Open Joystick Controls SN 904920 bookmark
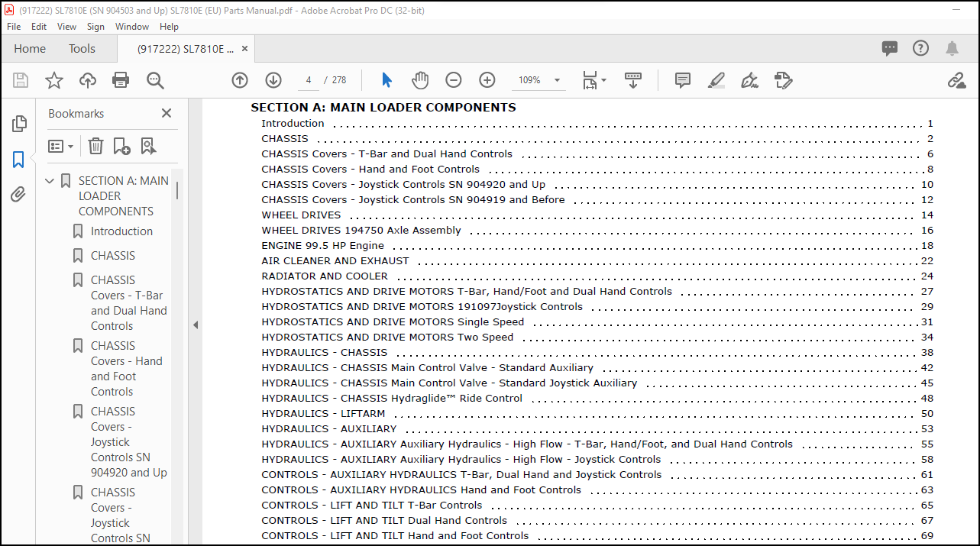The height and width of the screenshot is (546, 980). click(x=128, y=442)
